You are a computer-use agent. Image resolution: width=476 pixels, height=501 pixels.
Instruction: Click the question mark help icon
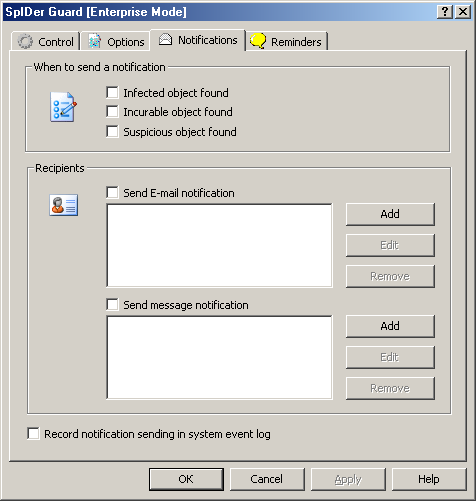[445, 12]
